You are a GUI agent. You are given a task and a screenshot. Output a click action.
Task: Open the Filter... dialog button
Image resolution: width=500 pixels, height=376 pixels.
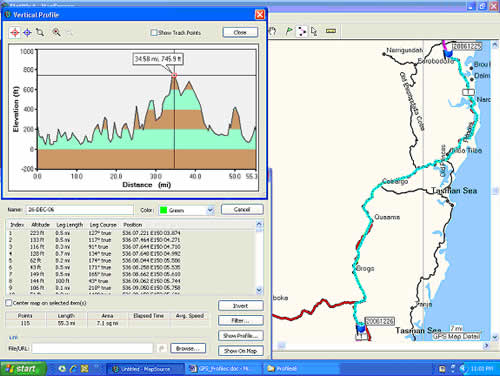tap(240, 321)
